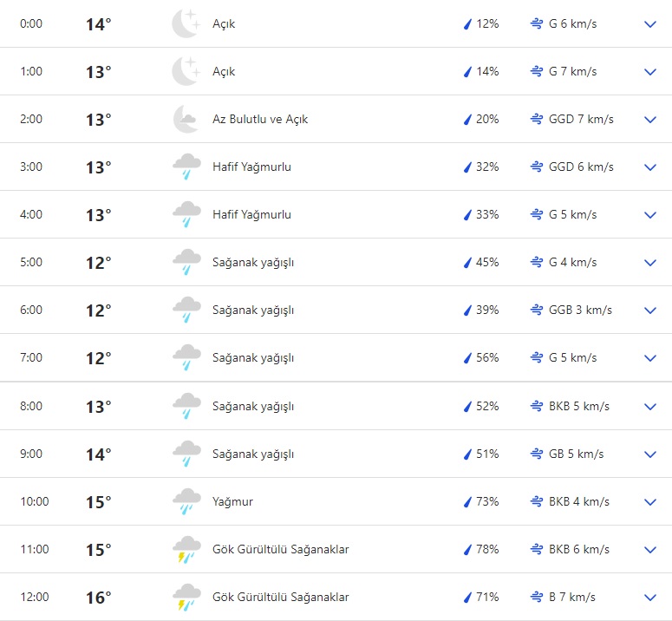Click the raindrop icon next to 12%

pos(467,24)
